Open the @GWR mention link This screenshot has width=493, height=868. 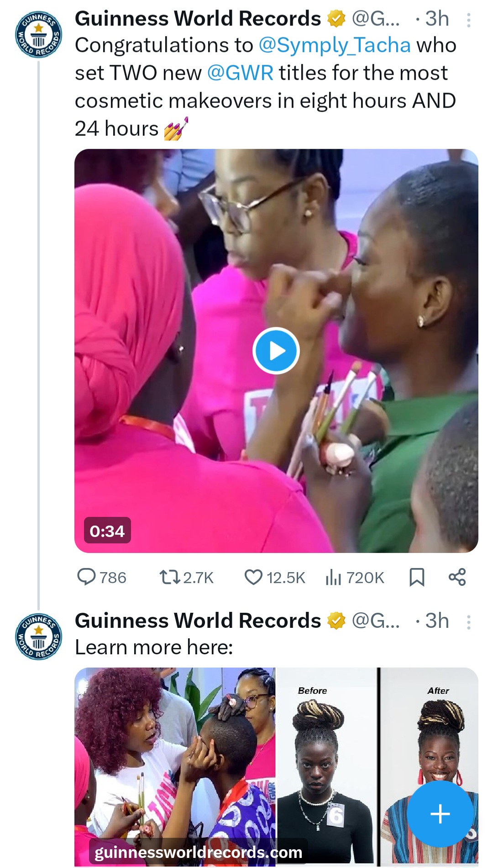[240, 73]
